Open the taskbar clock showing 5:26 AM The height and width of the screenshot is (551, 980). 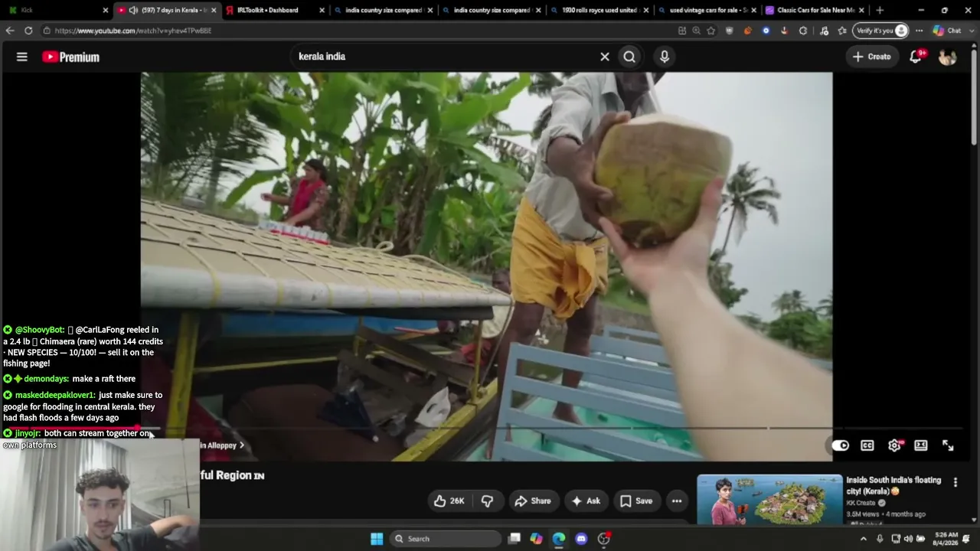(946, 539)
